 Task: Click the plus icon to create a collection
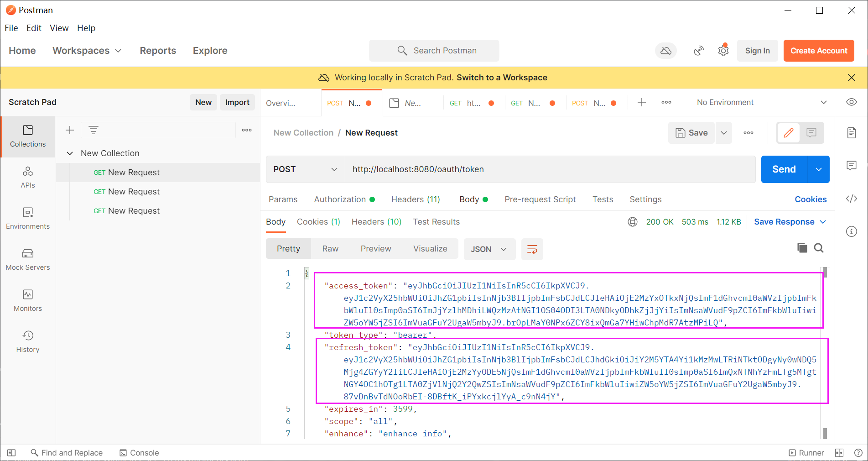pyautogui.click(x=70, y=130)
